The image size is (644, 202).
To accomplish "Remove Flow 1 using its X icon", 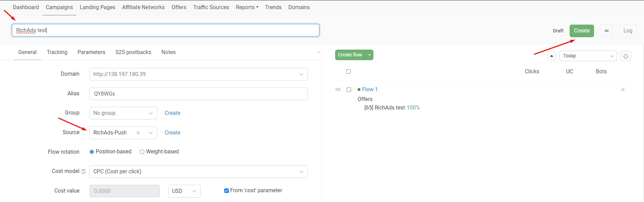I will click(623, 90).
